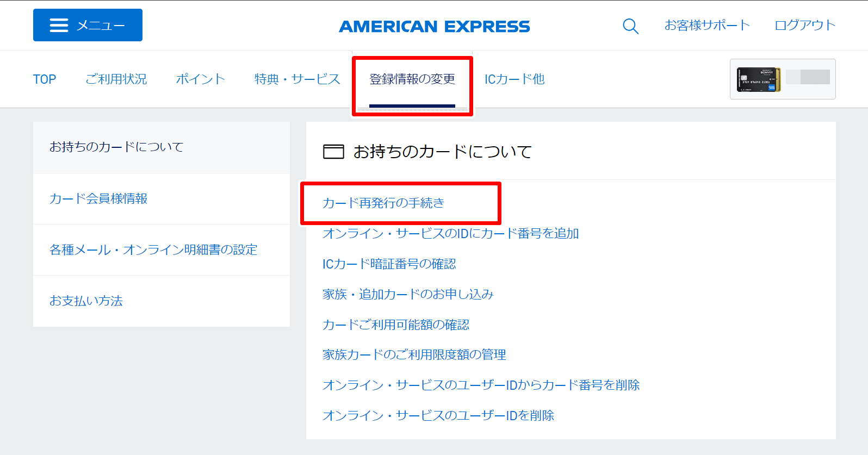Switch to the 特典・サービス tab
Image resolution: width=868 pixels, height=455 pixels.
point(297,79)
